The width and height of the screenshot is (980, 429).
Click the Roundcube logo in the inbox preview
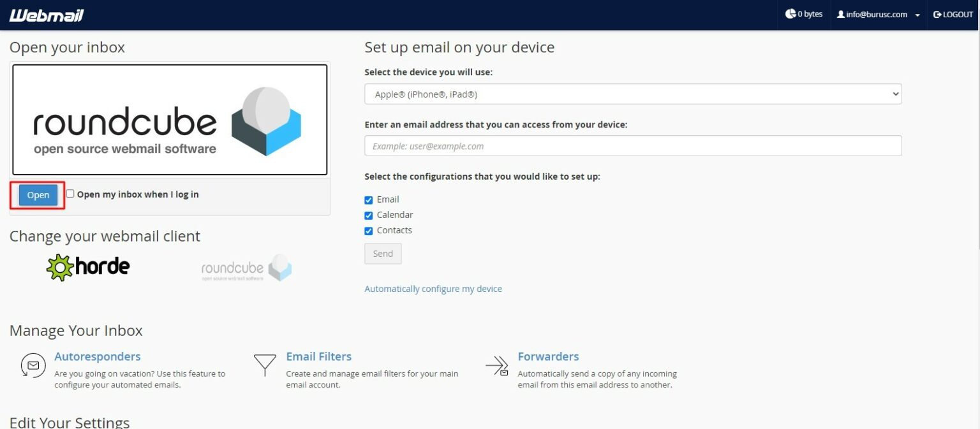169,119
